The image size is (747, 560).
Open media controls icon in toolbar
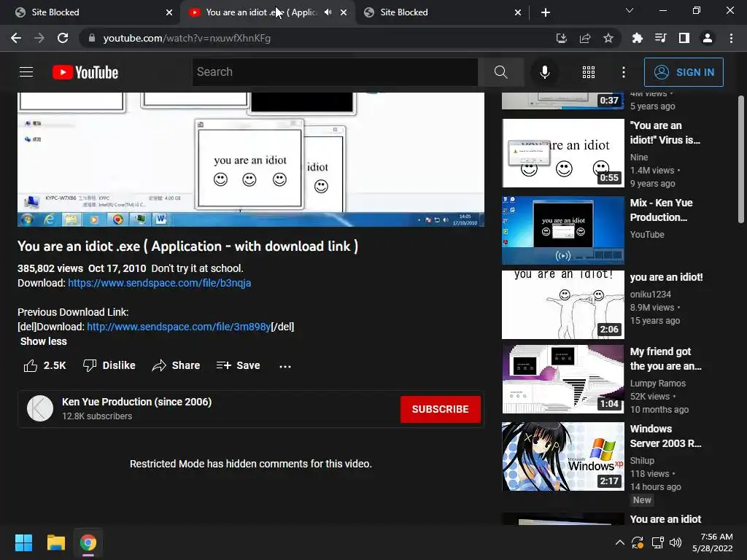coord(660,38)
